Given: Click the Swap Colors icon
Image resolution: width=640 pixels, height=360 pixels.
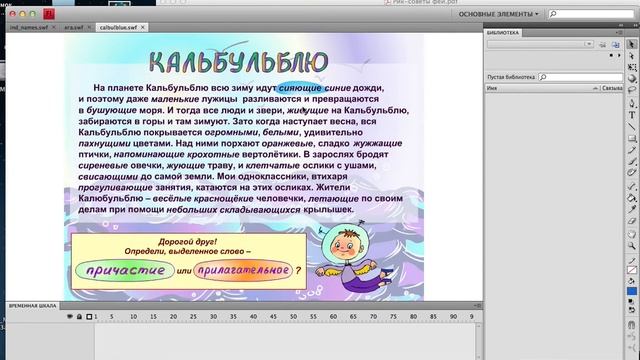Looking at the screenshot, I should [x=631, y=310].
